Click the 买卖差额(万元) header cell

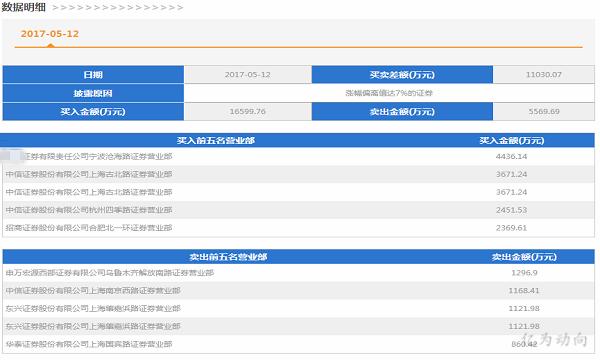click(x=402, y=75)
